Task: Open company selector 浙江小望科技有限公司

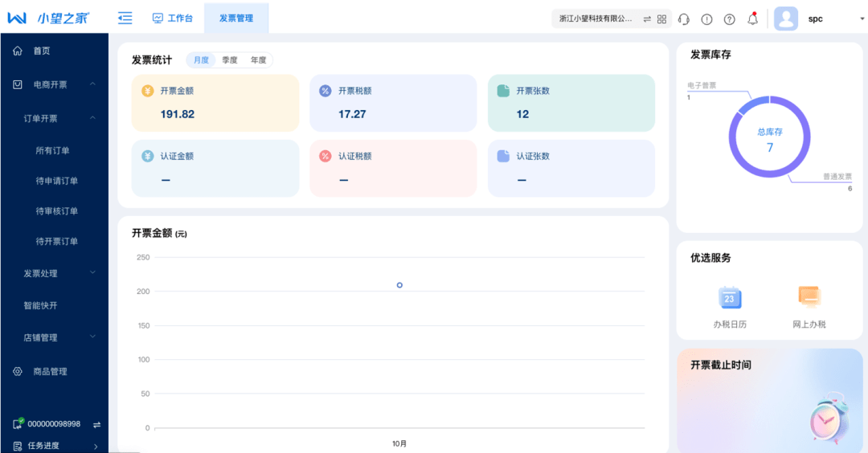Action: tap(596, 18)
